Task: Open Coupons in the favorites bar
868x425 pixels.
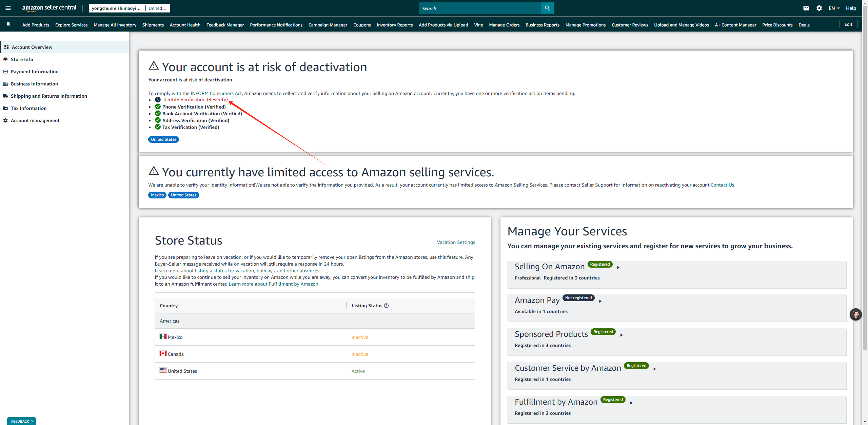Action: 362,25
